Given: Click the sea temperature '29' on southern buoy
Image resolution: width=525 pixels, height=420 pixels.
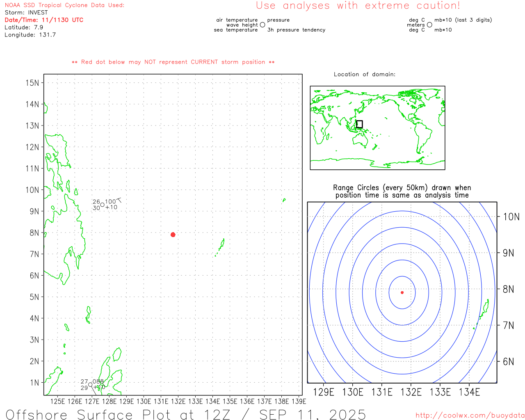Looking at the screenshot, I should coord(84,388).
